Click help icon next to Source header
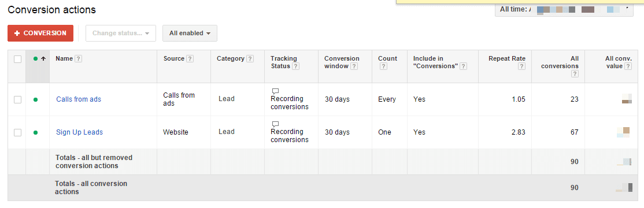 pyautogui.click(x=190, y=59)
